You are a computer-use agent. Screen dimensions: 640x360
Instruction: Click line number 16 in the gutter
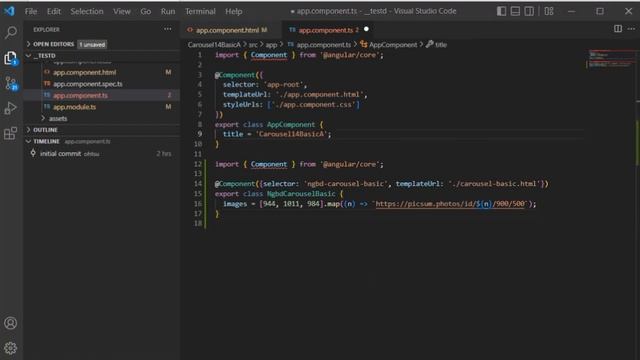198,204
